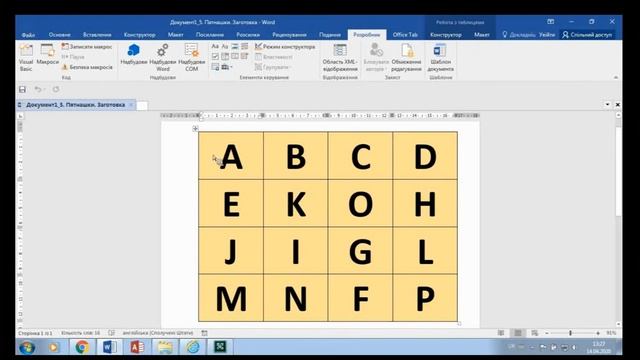640x360 pixels.
Task: Save document with quick access icon
Action: click(x=22, y=89)
